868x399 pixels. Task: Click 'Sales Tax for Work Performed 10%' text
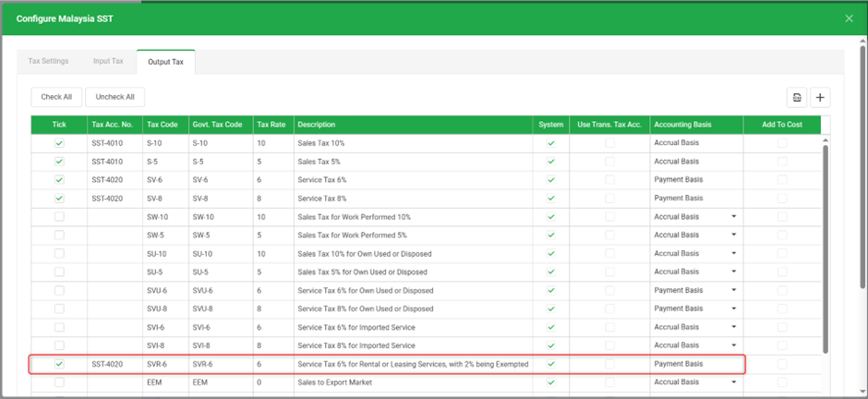pyautogui.click(x=355, y=216)
